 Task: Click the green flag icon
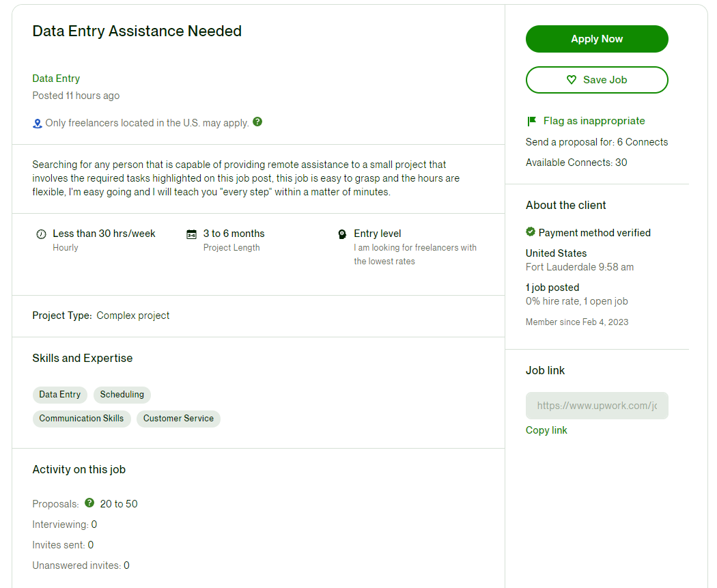tap(531, 121)
